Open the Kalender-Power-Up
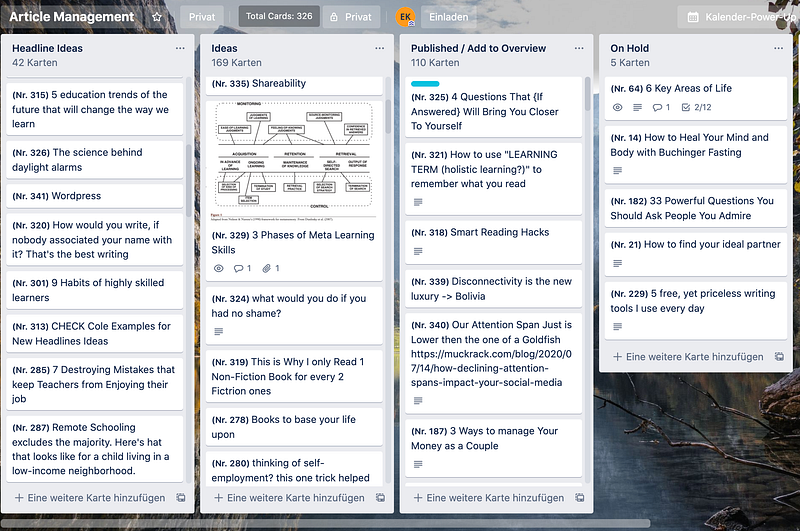The height and width of the screenshot is (531, 800). pos(739,17)
